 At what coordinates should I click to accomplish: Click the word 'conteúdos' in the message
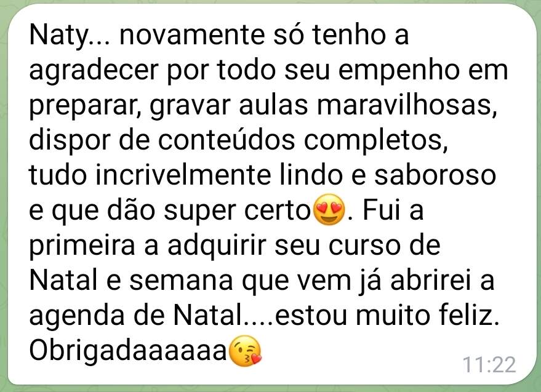226,140
